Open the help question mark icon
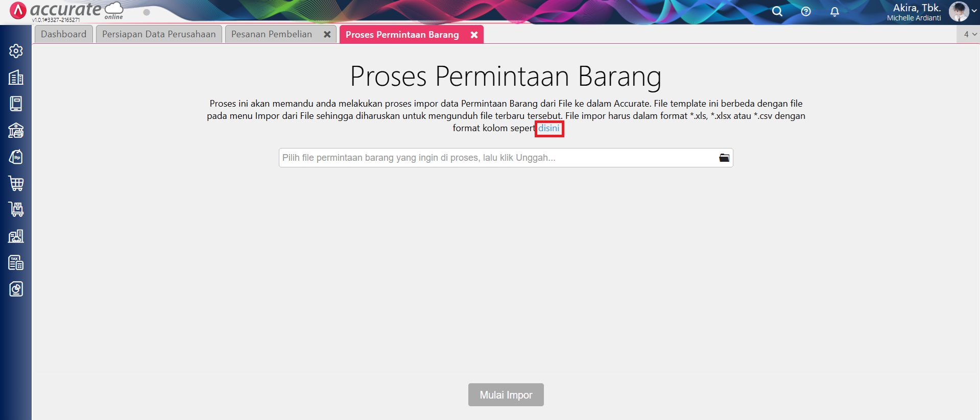Image resolution: width=980 pixels, height=420 pixels. click(x=806, y=11)
